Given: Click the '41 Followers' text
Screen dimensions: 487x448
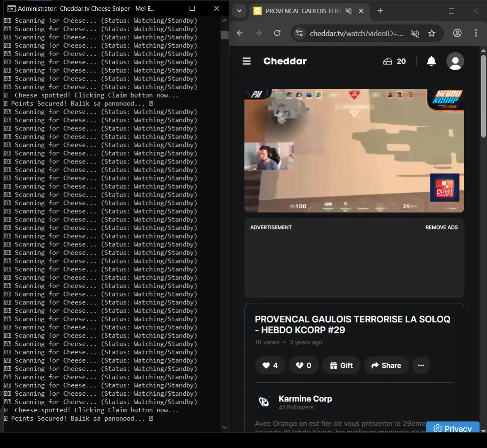Looking at the screenshot, I should [296, 407].
